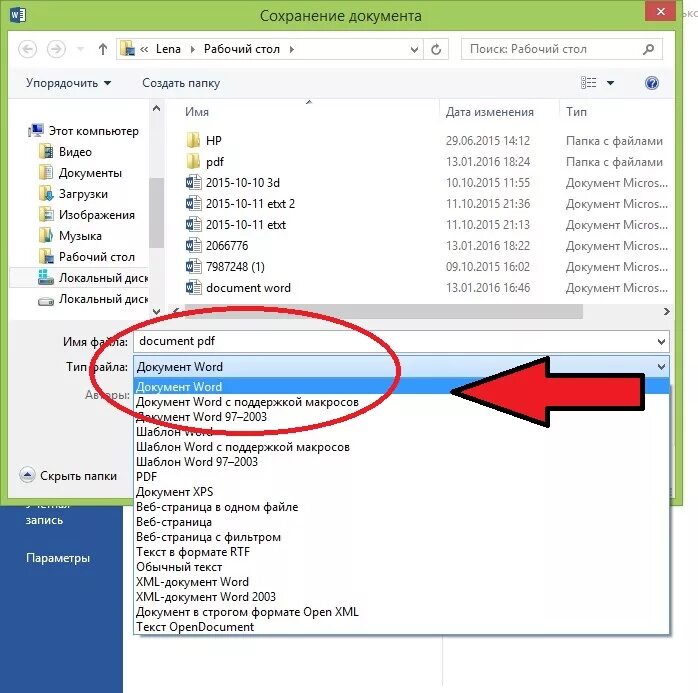Select Этот компьютер in navigation tree
Viewport: 698px width, 693px height.
(84, 131)
